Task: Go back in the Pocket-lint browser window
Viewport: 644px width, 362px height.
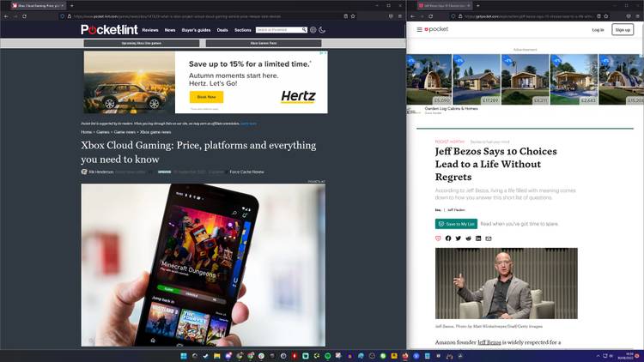Action: 6,16
